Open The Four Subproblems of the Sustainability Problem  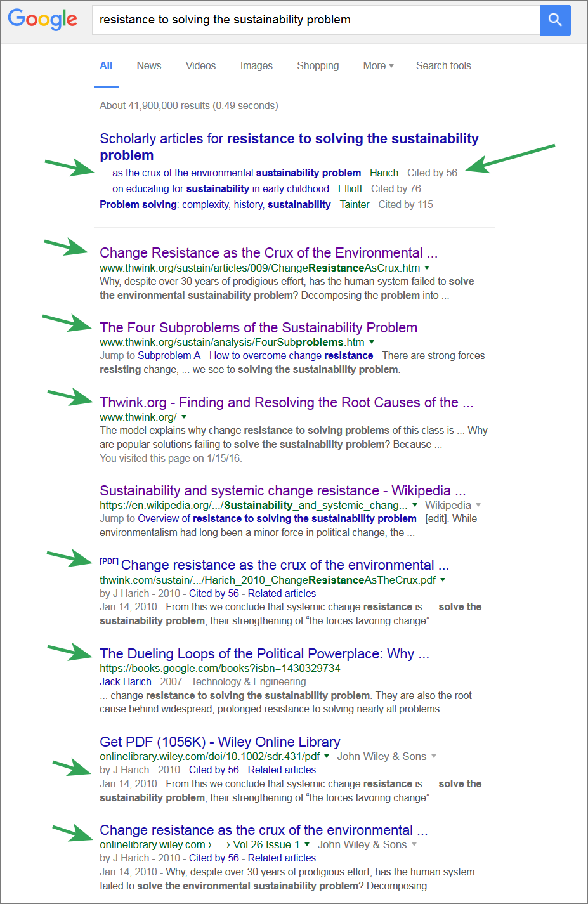tap(258, 327)
